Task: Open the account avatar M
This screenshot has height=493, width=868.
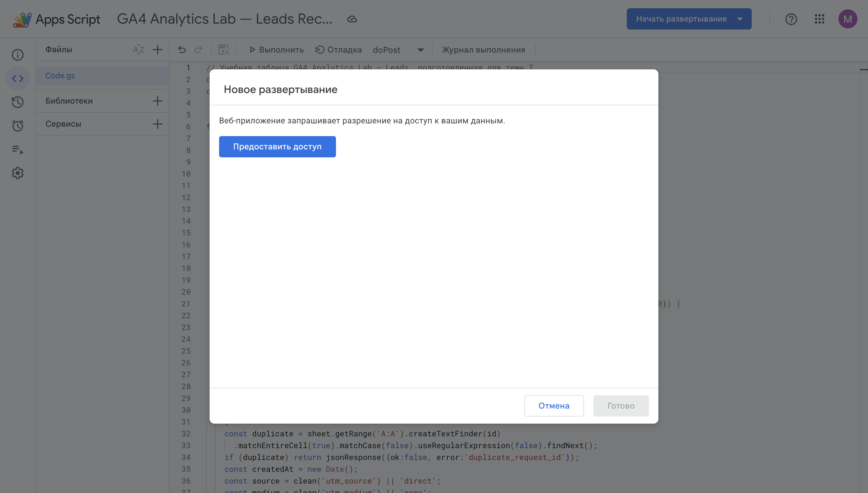Action: point(848,19)
